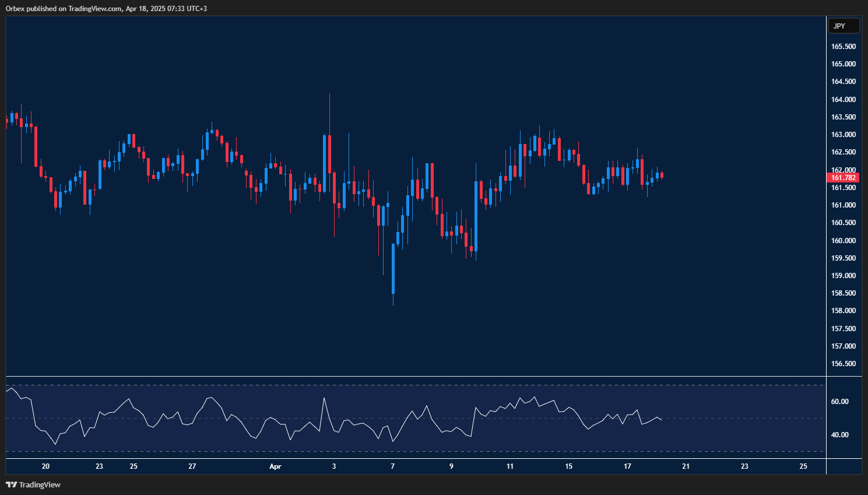Select the last red candle on the chart

(662, 175)
